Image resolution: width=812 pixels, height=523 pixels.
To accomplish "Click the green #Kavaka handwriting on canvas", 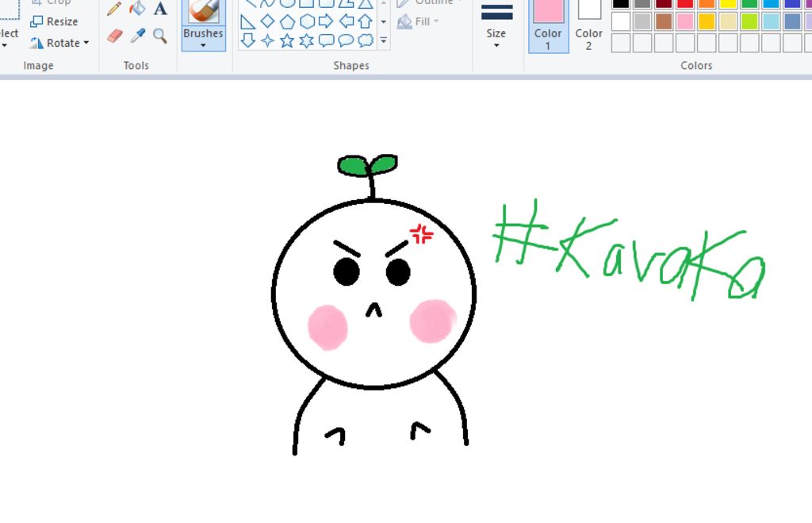I will [x=628, y=252].
